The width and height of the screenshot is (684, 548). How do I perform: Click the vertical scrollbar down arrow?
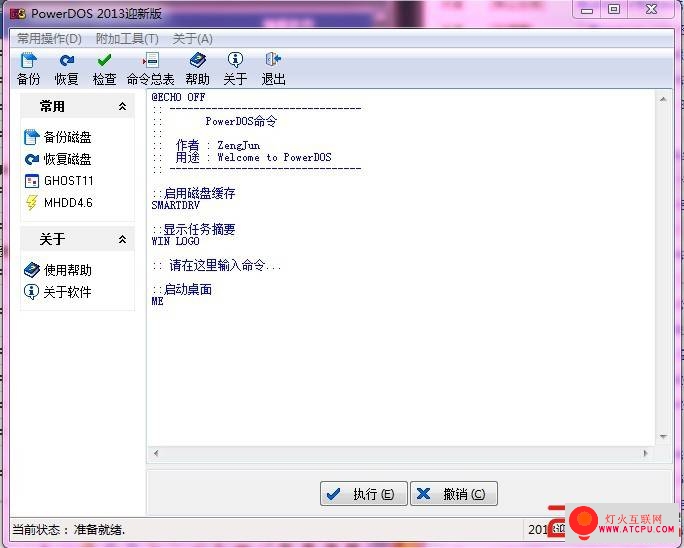(x=663, y=436)
